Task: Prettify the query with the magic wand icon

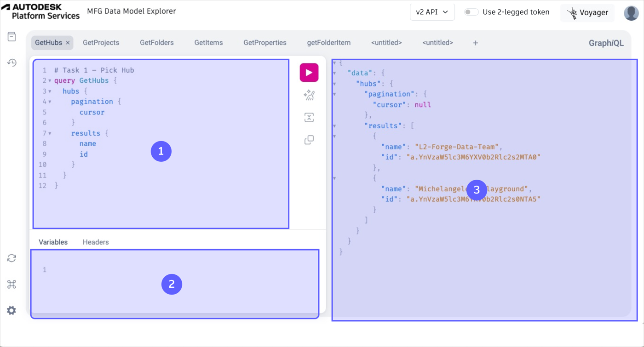Action: [x=309, y=95]
